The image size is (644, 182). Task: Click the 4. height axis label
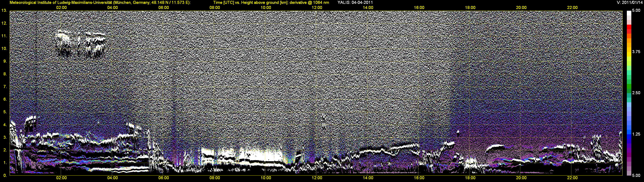[x=5, y=125]
